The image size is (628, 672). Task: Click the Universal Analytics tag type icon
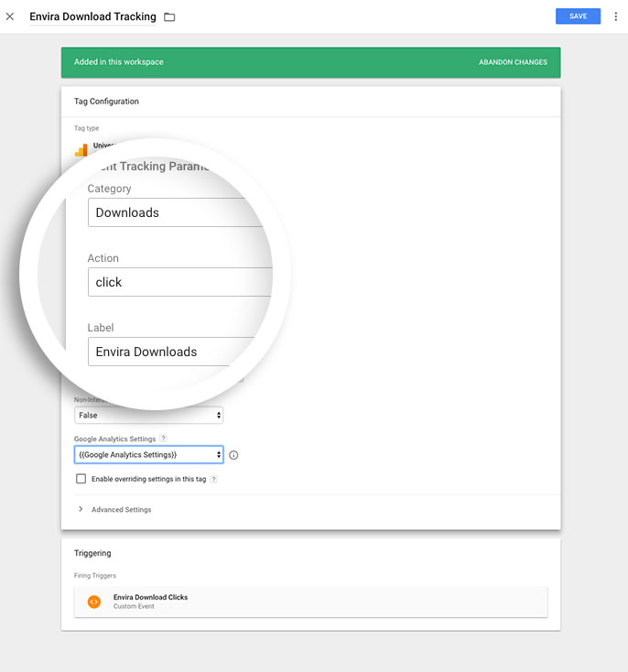[81, 149]
